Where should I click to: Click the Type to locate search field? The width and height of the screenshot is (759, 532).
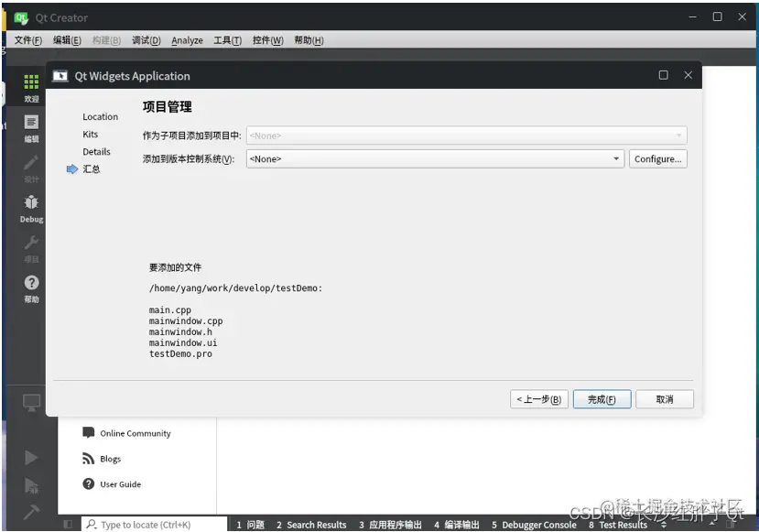[x=146, y=524]
